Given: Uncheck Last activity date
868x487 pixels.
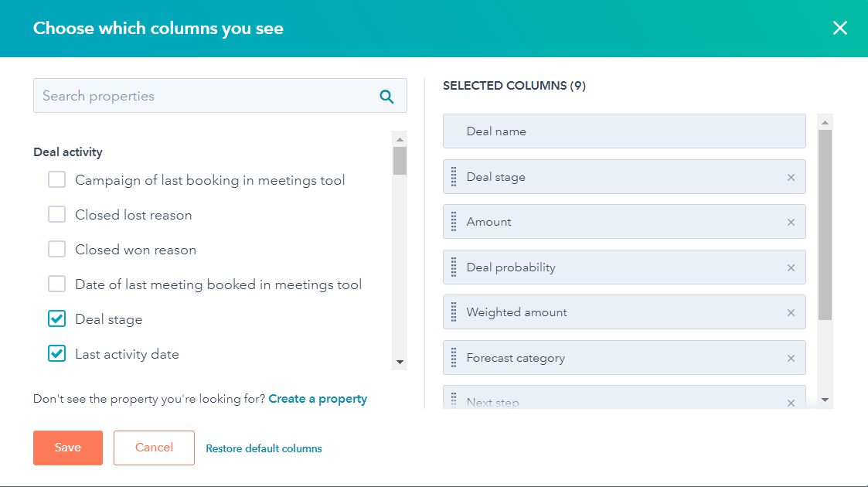Looking at the screenshot, I should (x=56, y=353).
